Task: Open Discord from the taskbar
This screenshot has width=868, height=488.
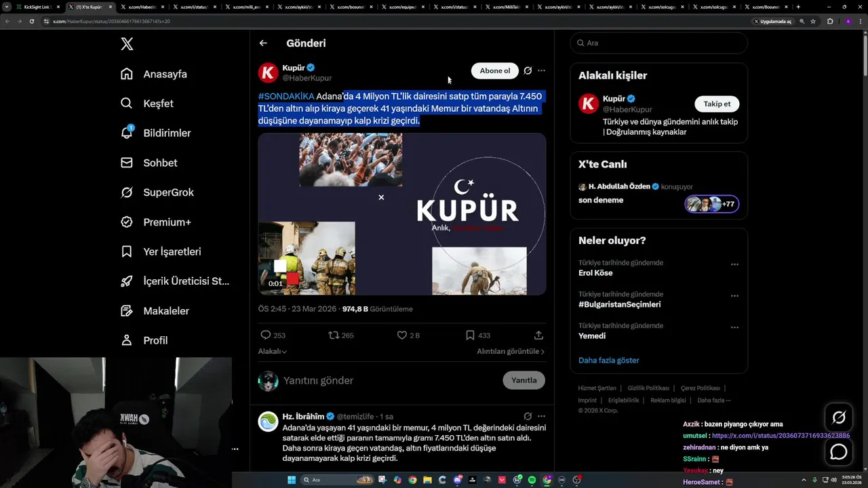Action: click(458, 480)
